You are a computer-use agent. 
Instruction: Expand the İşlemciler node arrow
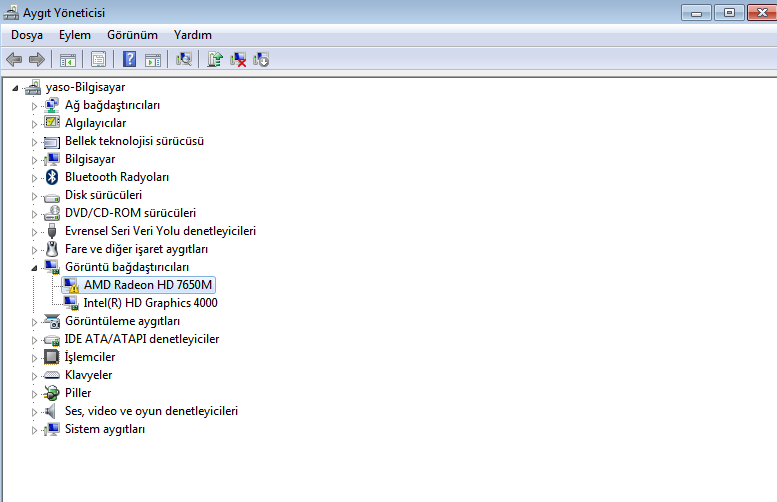[34, 358]
